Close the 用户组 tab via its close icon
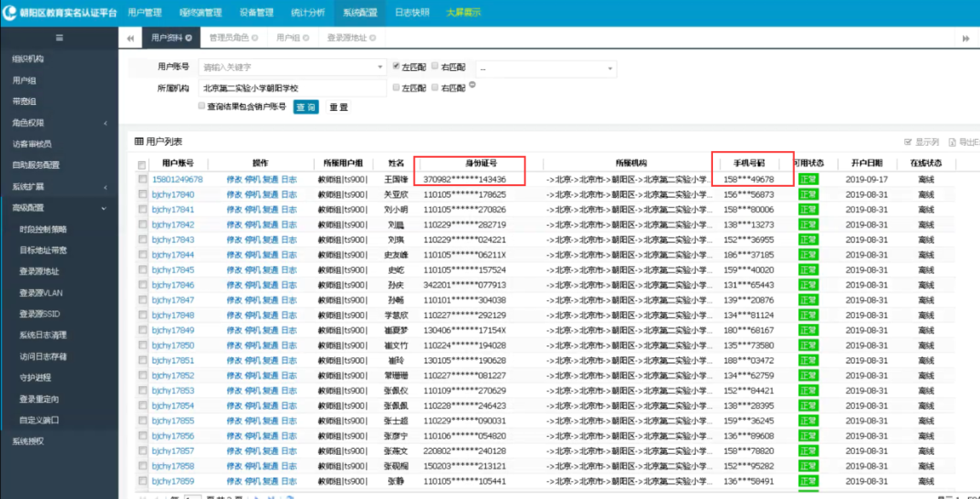Image resolution: width=980 pixels, height=499 pixels. [x=306, y=38]
